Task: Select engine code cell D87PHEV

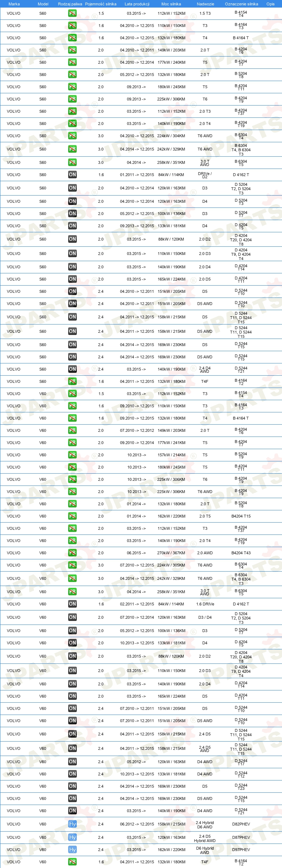Action: 241,837
